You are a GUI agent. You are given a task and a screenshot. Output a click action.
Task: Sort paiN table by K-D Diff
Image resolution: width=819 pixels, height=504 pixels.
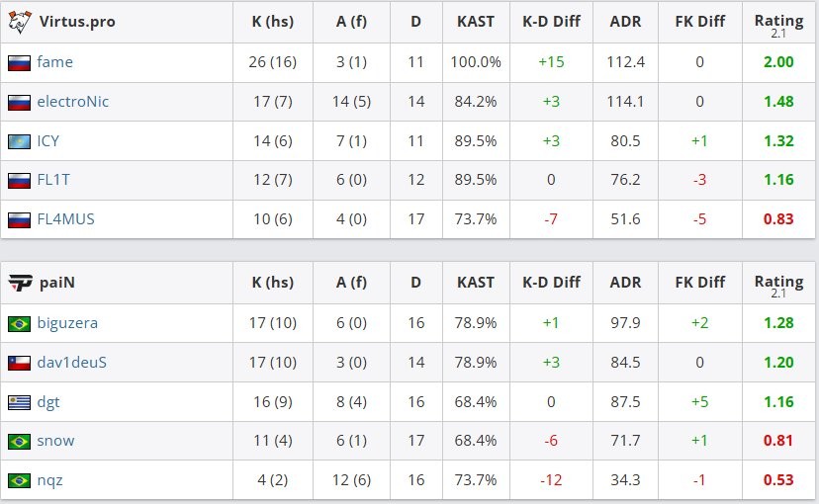[551, 283]
